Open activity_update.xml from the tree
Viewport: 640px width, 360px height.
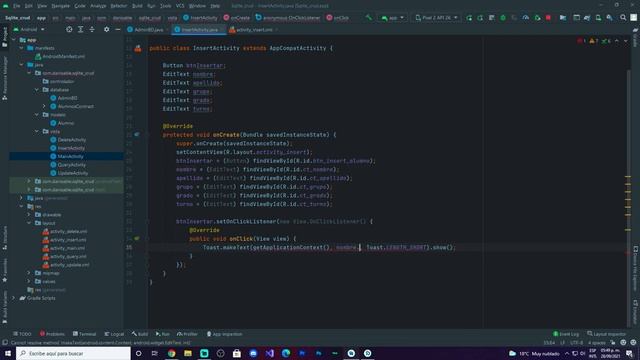(x=66, y=264)
